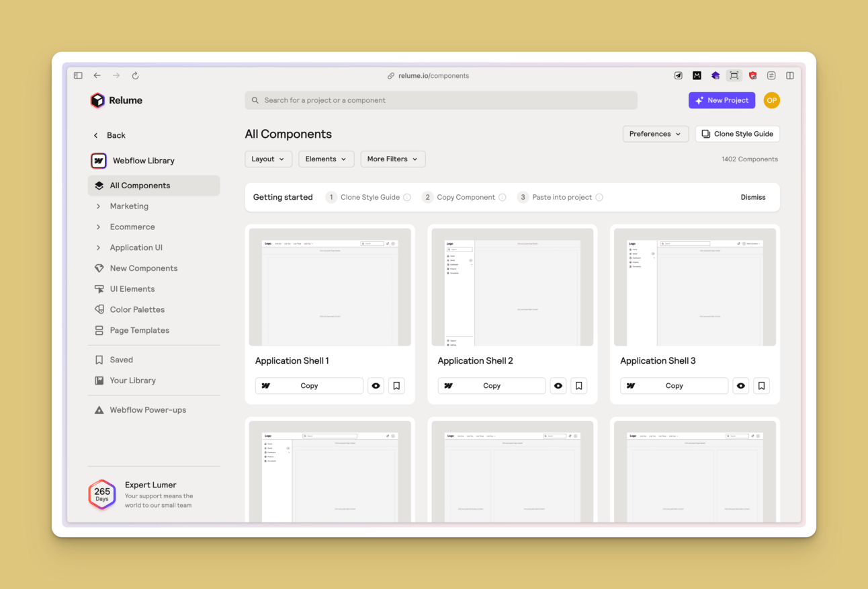Preview Application Shell 2 with eye icon
Viewport: 868px width, 589px height.
click(x=558, y=386)
